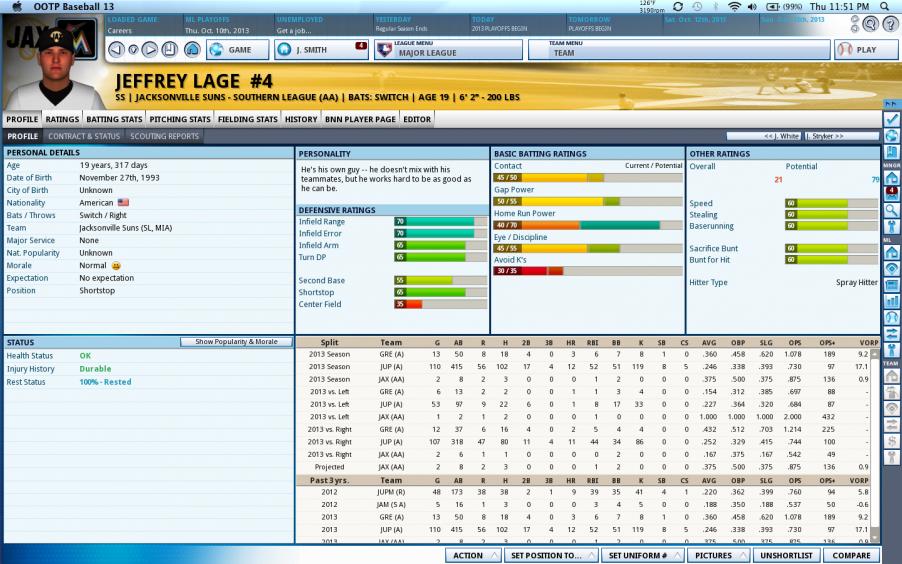This screenshot has height=564, width=902.
Task: Click the manager icon under MINOR section
Action: pyautogui.click(x=892, y=226)
